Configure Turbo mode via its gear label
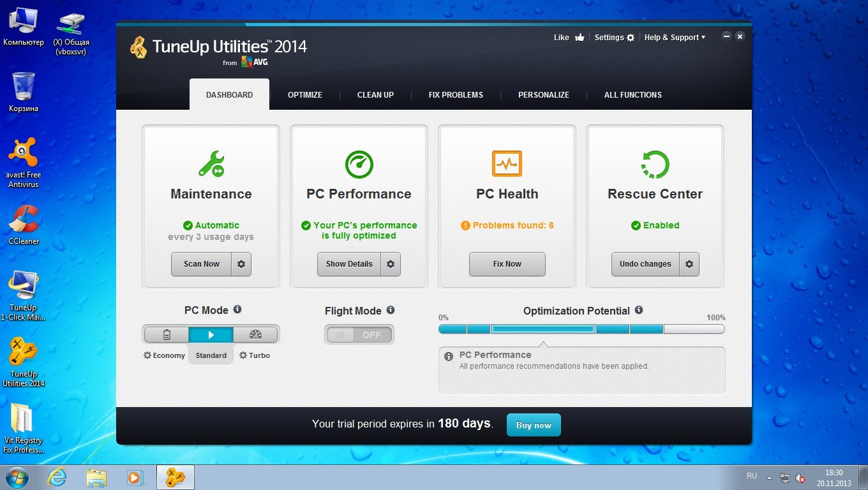The image size is (868, 490). (x=255, y=355)
